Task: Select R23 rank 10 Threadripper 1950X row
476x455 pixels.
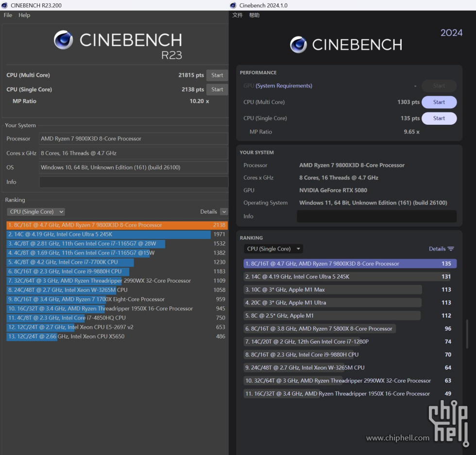Action: pos(117,309)
